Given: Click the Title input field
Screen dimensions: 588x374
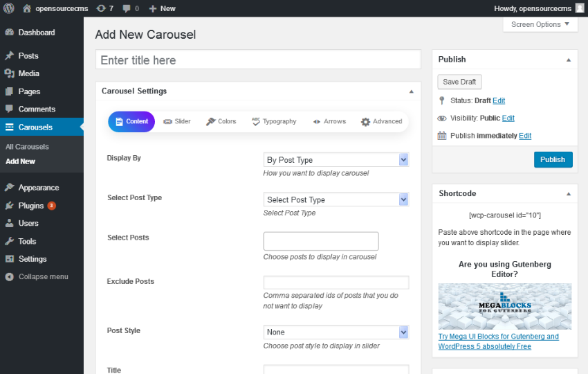Looking at the screenshot, I should tap(336, 369).
